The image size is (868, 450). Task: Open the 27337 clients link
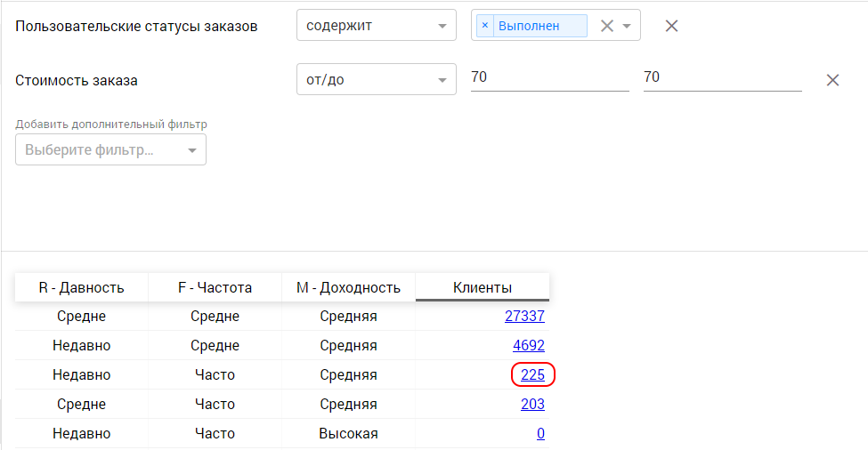(524, 316)
